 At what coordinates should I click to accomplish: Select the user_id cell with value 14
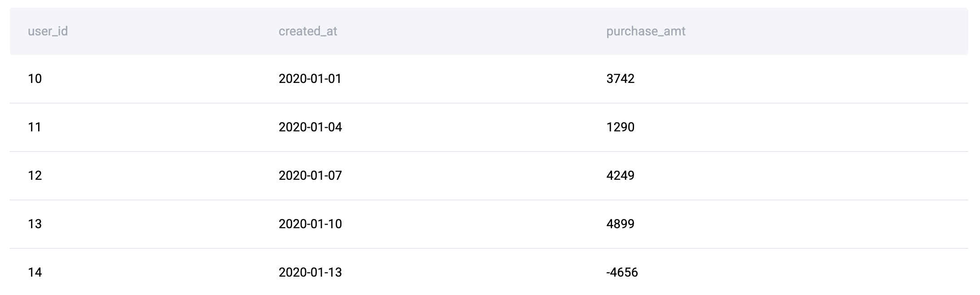pos(35,272)
